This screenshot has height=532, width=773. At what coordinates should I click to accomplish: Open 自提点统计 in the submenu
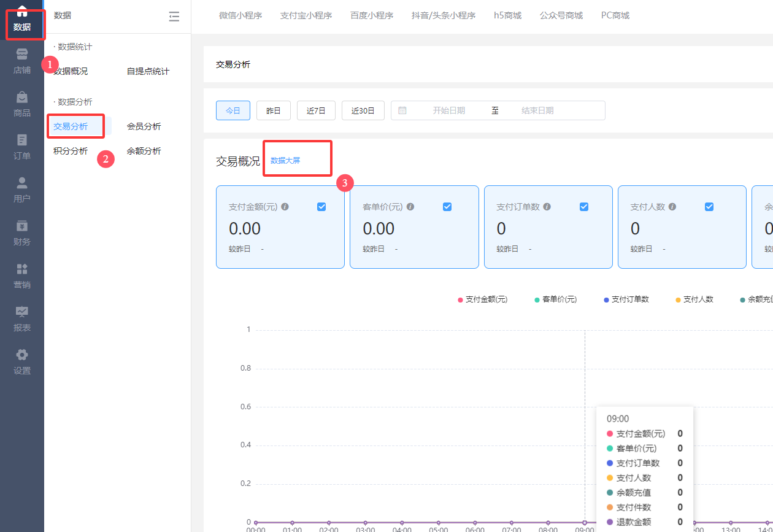coord(148,71)
